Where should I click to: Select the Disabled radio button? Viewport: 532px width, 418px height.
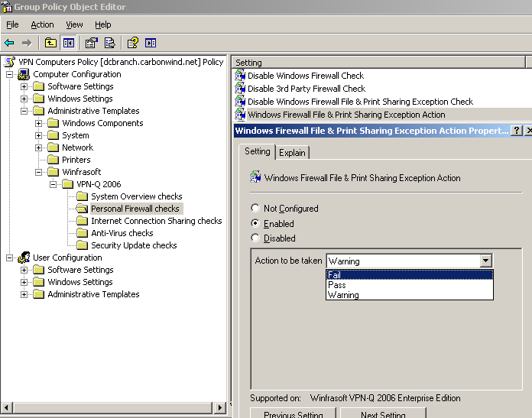click(x=255, y=238)
